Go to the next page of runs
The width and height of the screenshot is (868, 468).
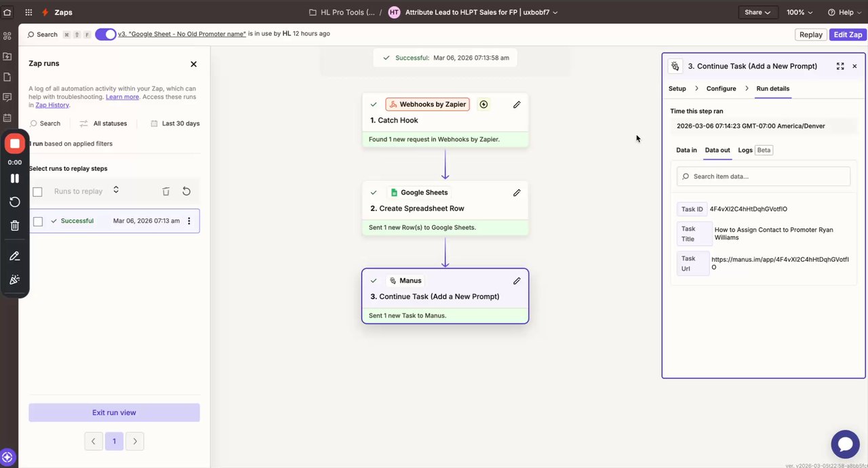[135, 442]
